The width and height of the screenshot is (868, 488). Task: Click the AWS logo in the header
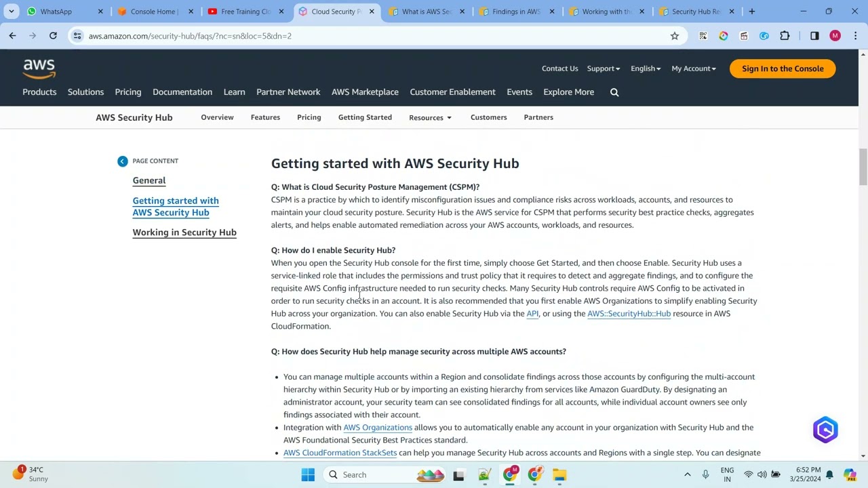click(x=39, y=68)
